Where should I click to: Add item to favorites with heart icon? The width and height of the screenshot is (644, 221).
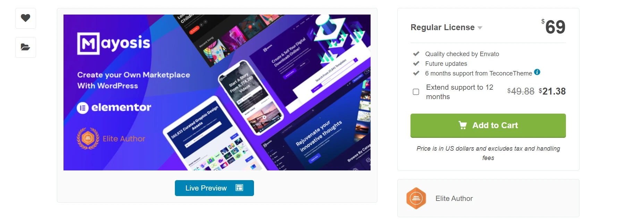tap(26, 18)
